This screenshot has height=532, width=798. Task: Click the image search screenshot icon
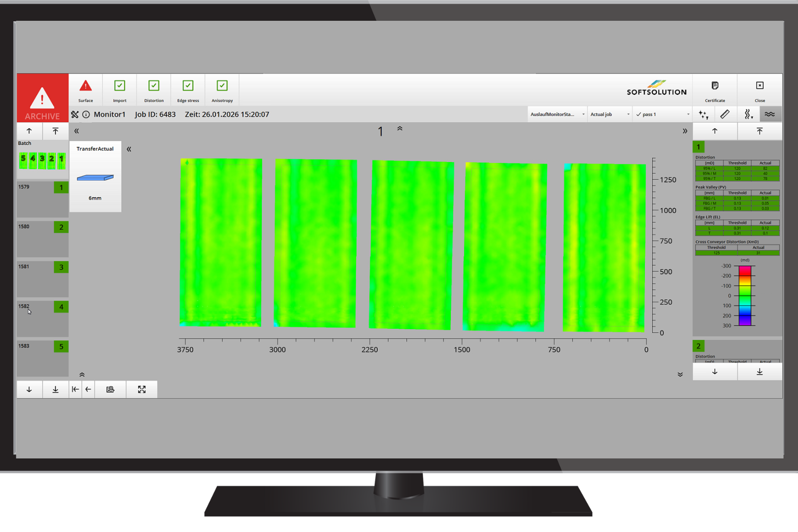coord(110,389)
